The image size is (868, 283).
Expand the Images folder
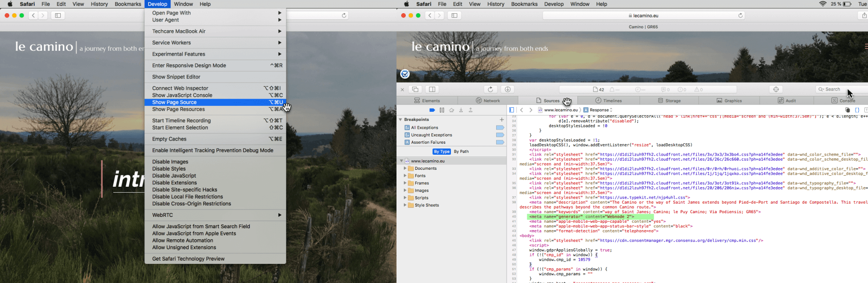[x=405, y=191]
